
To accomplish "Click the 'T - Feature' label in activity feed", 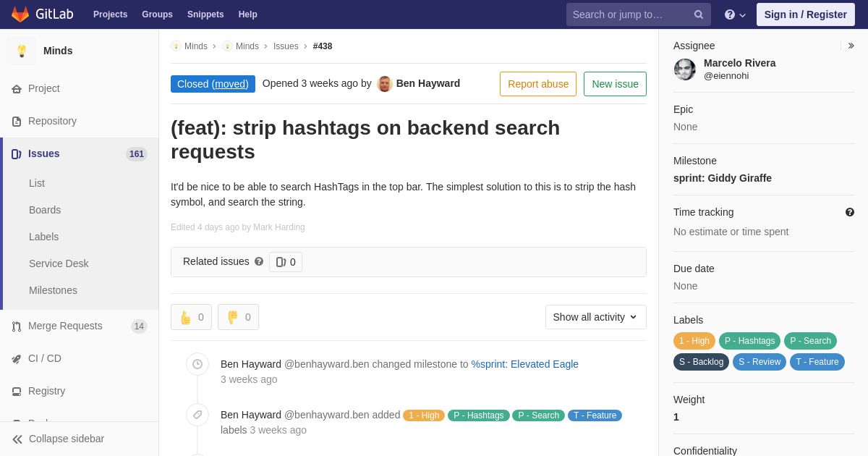I will pyautogui.click(x=595, y=415).
